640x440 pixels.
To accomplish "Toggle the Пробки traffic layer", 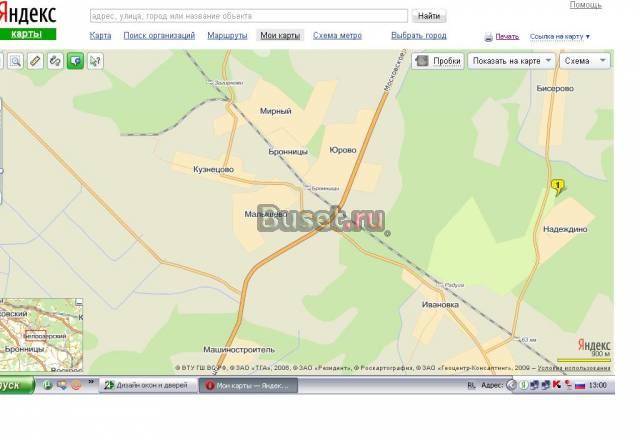I will pyautogui.click(x=438, y=61).
